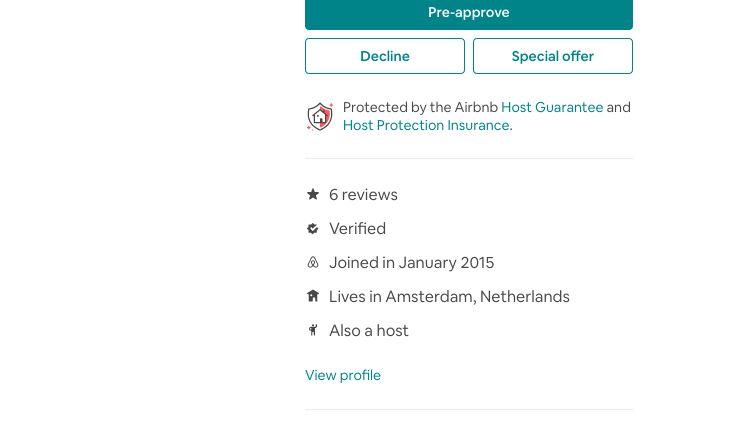
Task: Click the divider below View profile
Action: click(x=468, y=409)
